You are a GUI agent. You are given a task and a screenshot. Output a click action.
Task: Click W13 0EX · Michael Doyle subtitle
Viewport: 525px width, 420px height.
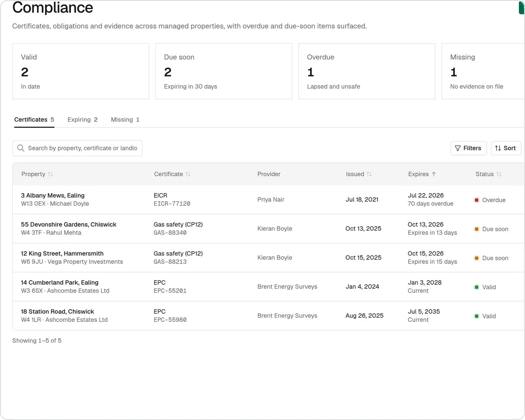point(55,204)
